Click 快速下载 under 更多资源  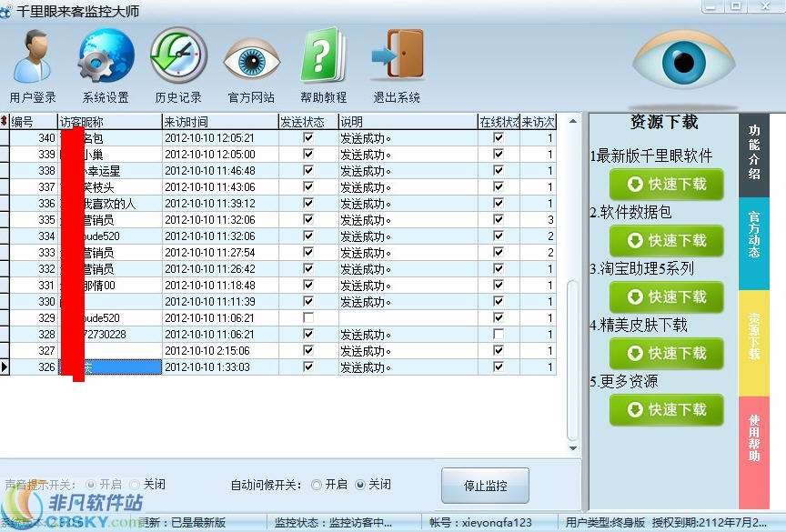coord(666,410)
